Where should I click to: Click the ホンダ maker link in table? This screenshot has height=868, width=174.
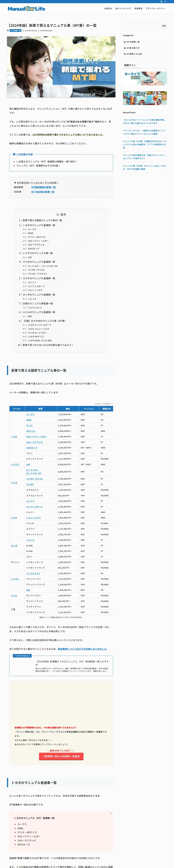point(14,546)
